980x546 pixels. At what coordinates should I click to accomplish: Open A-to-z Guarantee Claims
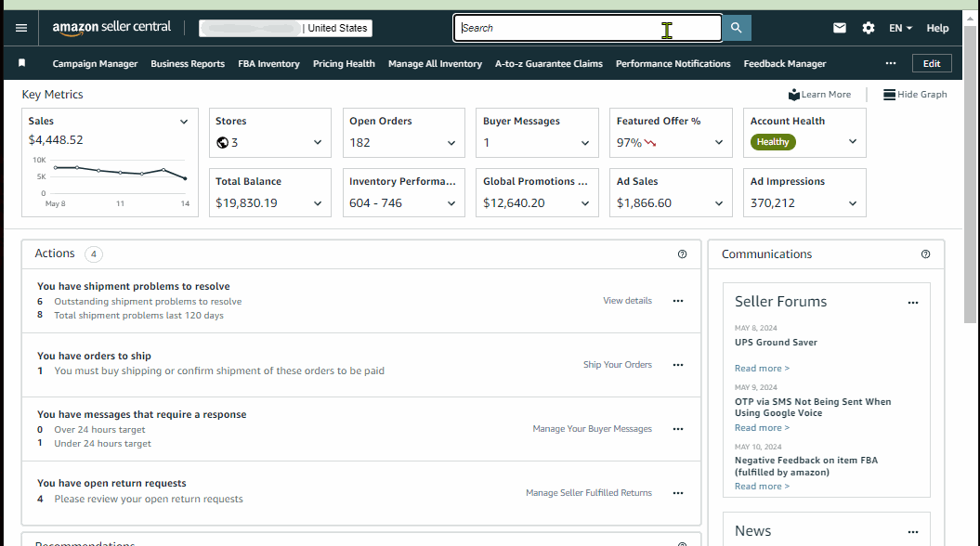click(549, 64)
